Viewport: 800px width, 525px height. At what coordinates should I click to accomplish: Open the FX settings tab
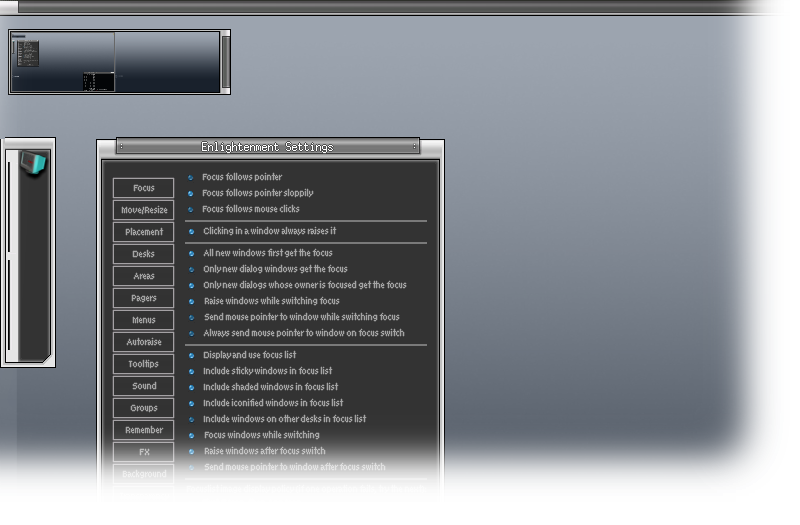[x=143, y=452]
